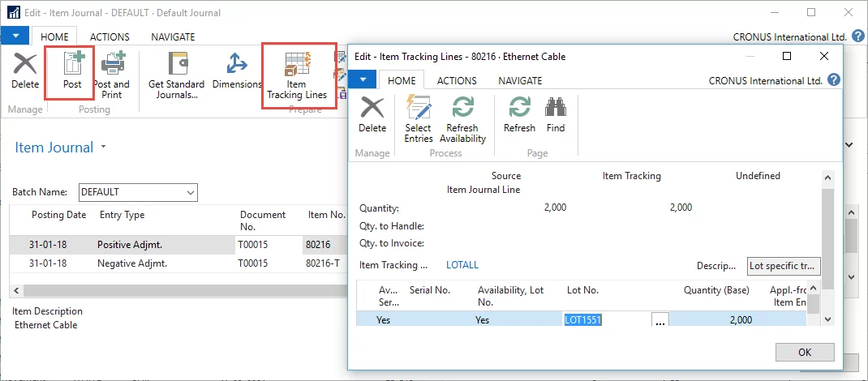Expand the Batch Name dropdown
The height and width of the screenshot is (381, 868).
point(191,192)
